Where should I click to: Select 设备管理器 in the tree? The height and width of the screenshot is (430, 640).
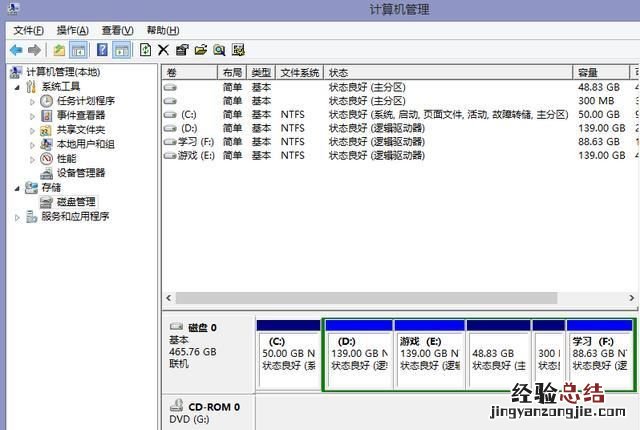click(x=80, y=173)
